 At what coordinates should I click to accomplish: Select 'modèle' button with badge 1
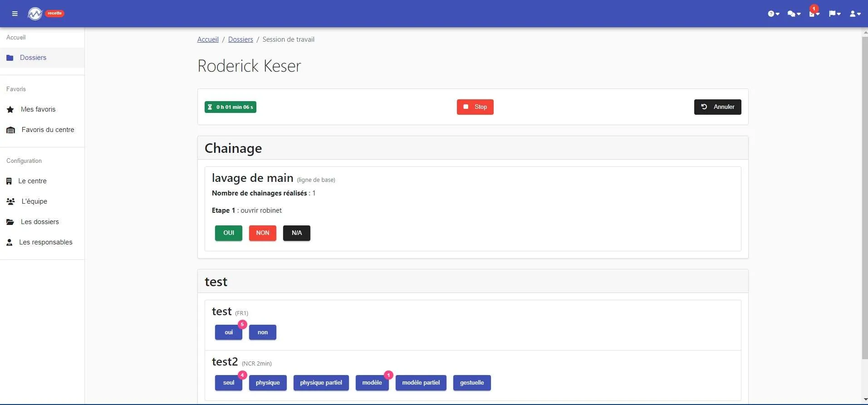(x=372, y=383)
